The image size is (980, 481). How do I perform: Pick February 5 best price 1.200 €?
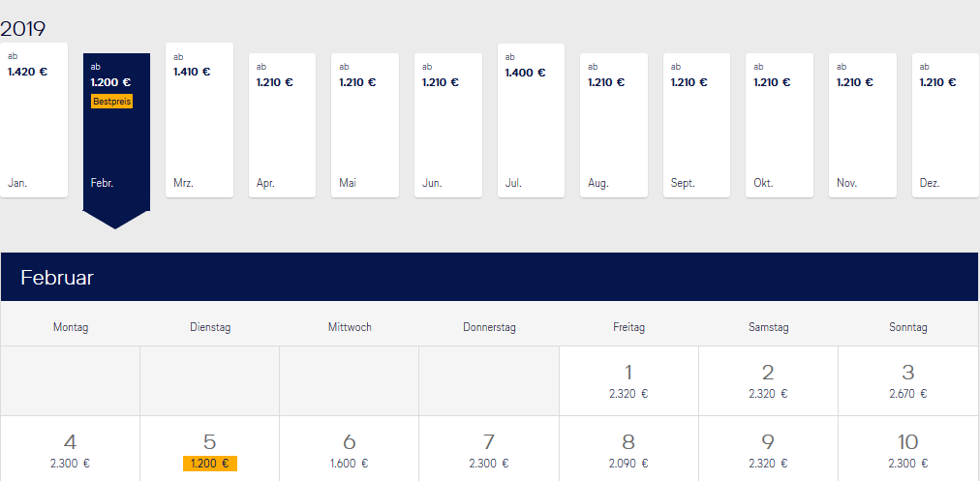209,448
